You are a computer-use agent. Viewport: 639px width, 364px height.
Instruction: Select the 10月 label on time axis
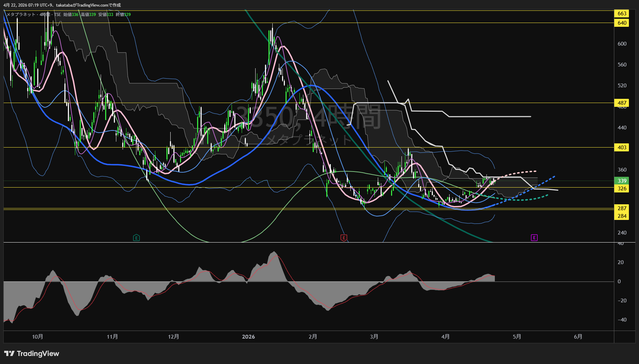38,337
